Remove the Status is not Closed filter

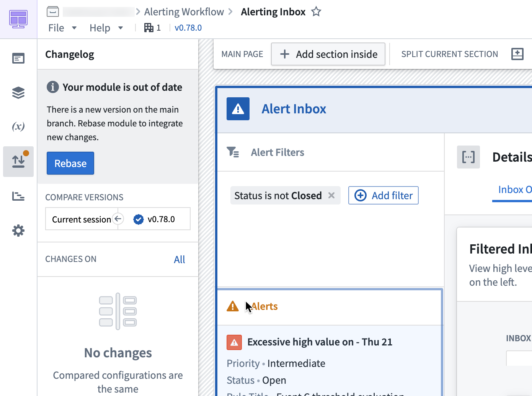click(x=331, y=195)
